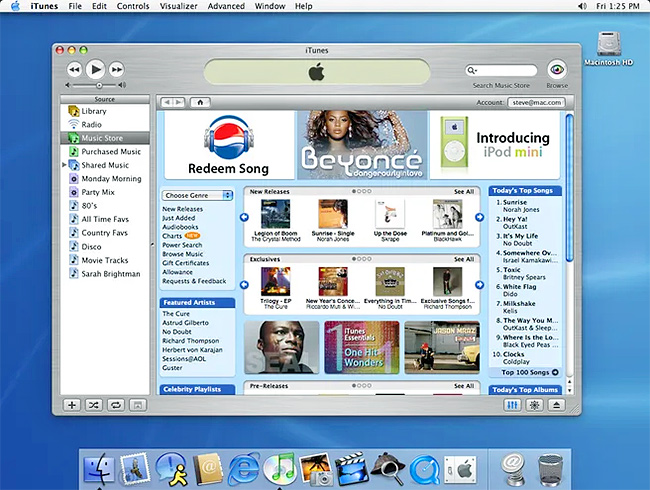Viewport: 650px width, 490px height.
Task: Skip to the previous track
Action: tap(74, 69)
